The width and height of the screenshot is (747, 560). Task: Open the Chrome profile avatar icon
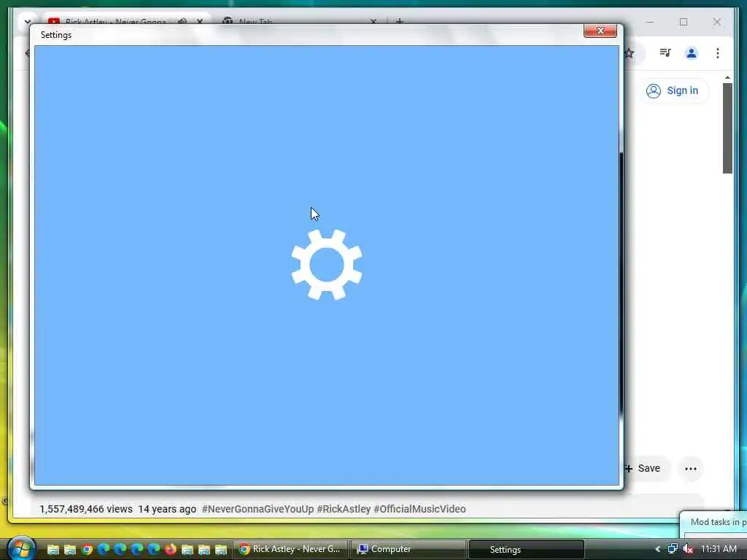click(692, 52)
